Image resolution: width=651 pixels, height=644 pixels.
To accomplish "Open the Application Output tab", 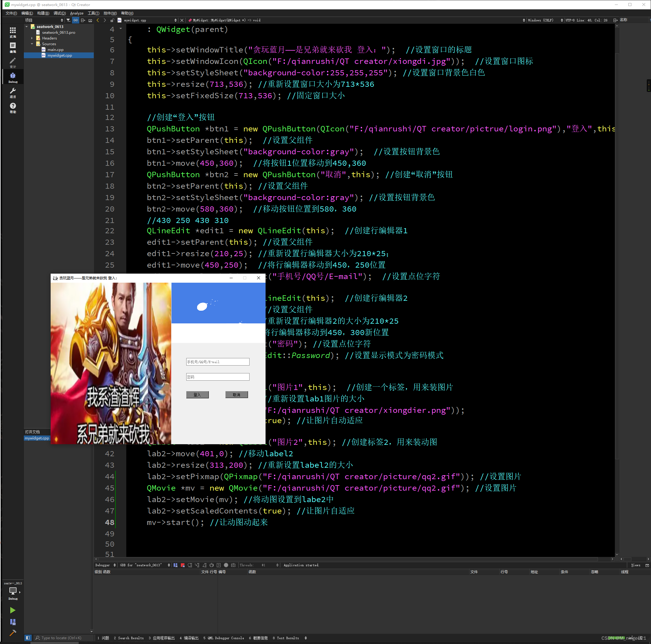I will pyautogui.click(x=162, y=638).
